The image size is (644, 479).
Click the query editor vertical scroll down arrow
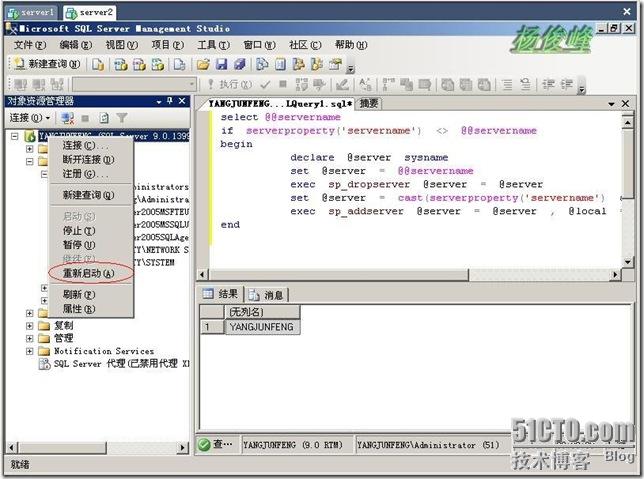(627, 262)
